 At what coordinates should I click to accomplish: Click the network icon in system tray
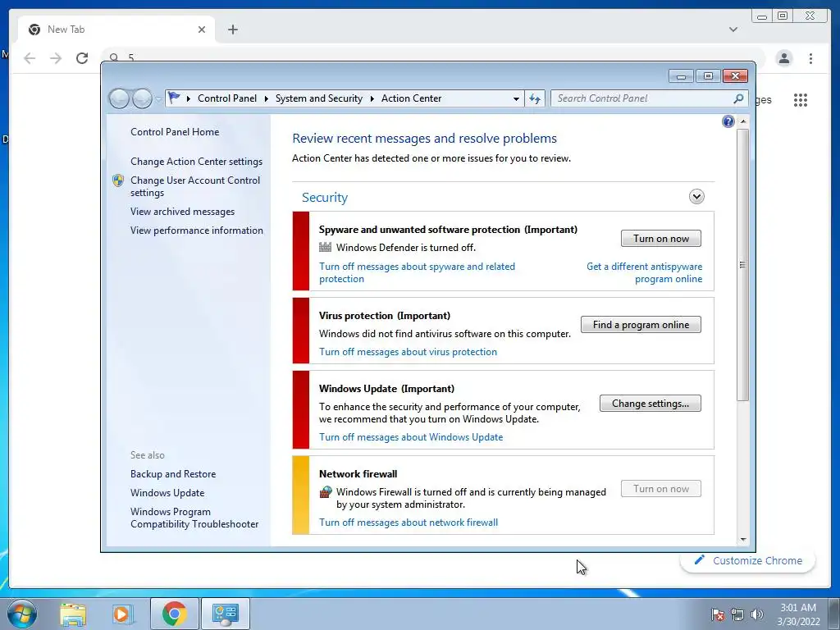[737, 614]
